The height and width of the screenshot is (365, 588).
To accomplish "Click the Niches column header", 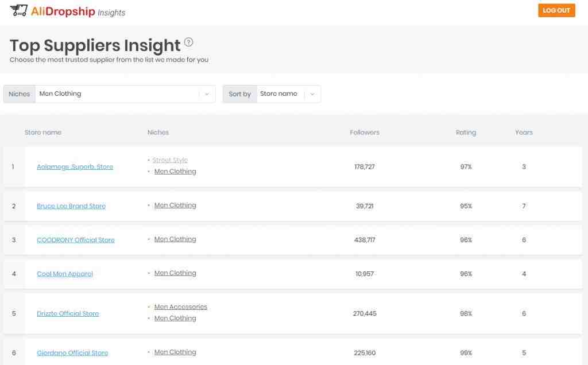I will point(158,133).
